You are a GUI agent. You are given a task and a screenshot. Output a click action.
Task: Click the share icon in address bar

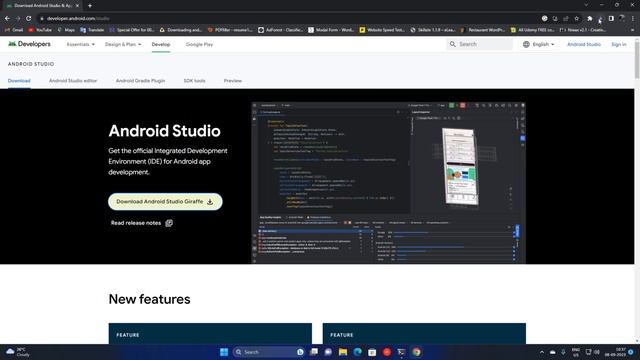click(566, 18)
